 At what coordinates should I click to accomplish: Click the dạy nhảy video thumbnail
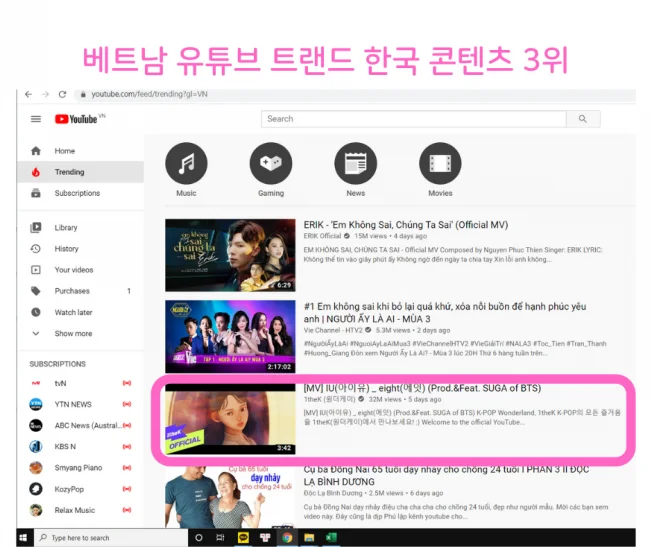[x=230, y=497]
